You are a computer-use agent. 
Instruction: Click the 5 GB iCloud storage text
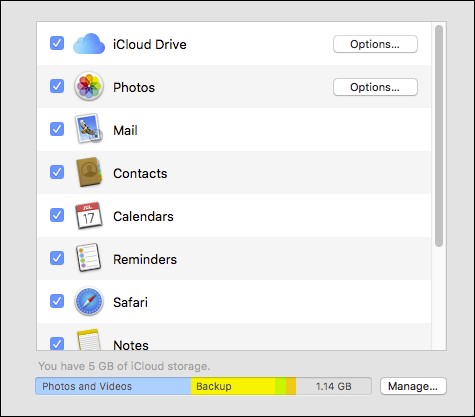tap(124, 366)
